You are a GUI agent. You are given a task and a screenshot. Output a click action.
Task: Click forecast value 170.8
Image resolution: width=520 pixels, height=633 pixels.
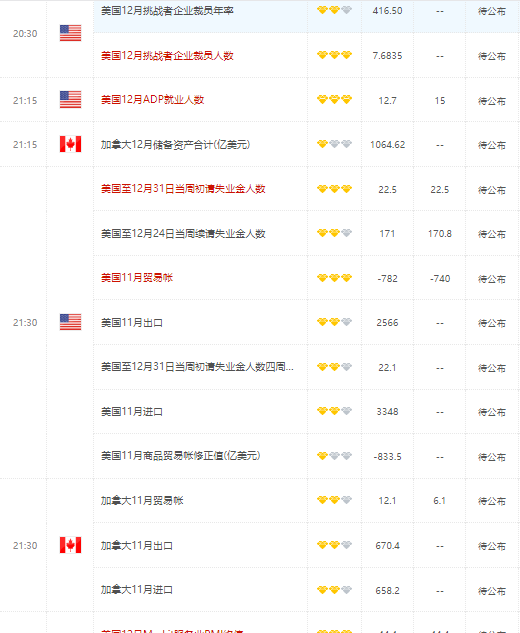tap(440, 234)
